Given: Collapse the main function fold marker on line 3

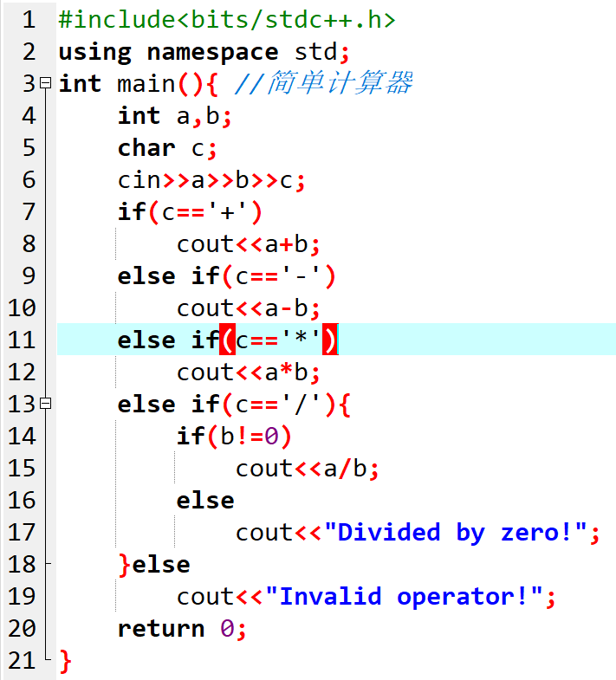Looking at the screenshot, I should (46, 84).
